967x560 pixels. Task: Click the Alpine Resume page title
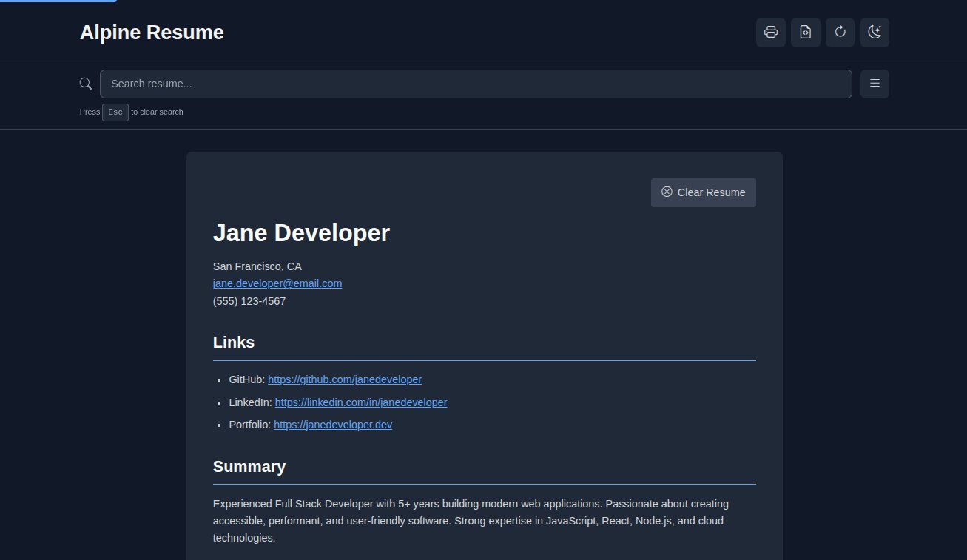pos(152,33)
